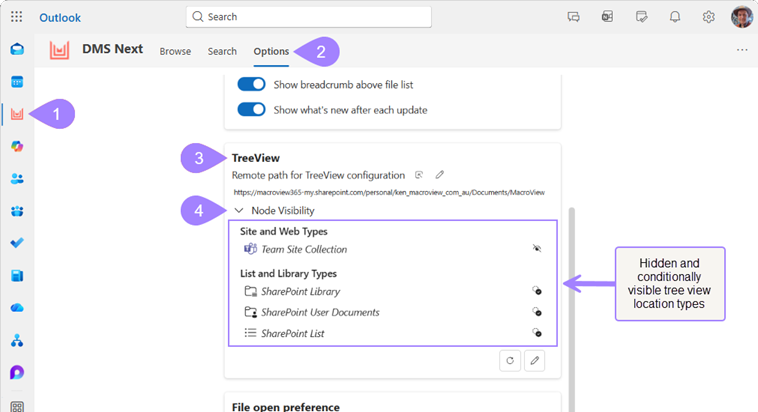The image size is (758, 412).
Task: Click the Team Site Collection Teams icon
Action: 250,249
